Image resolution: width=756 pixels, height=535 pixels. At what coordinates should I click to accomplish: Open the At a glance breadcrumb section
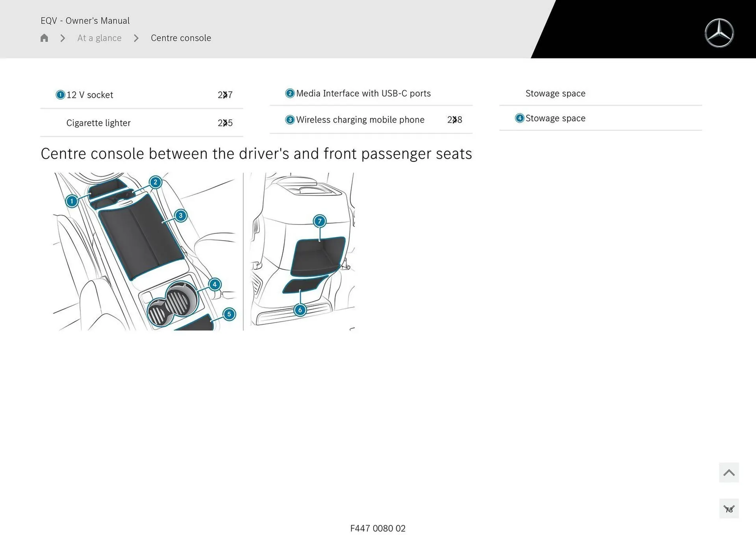click(99, 38)
